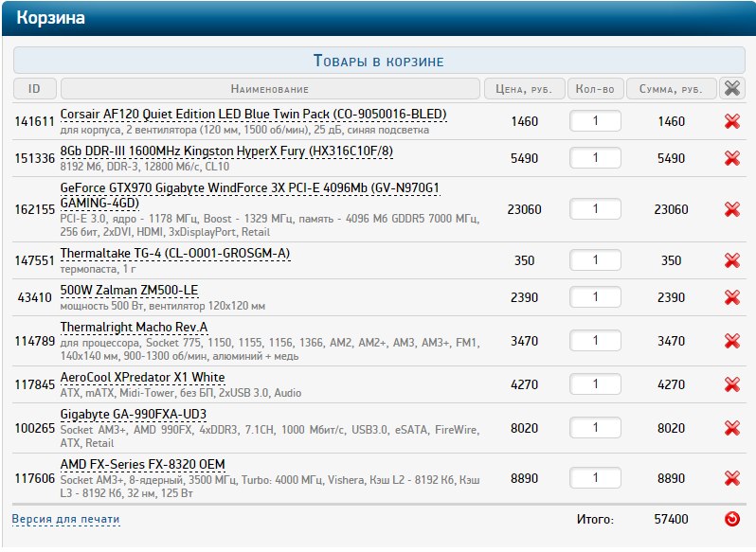Delete Thermalright Macho Rev.A cooler row
756x552 pixels.
732,341
